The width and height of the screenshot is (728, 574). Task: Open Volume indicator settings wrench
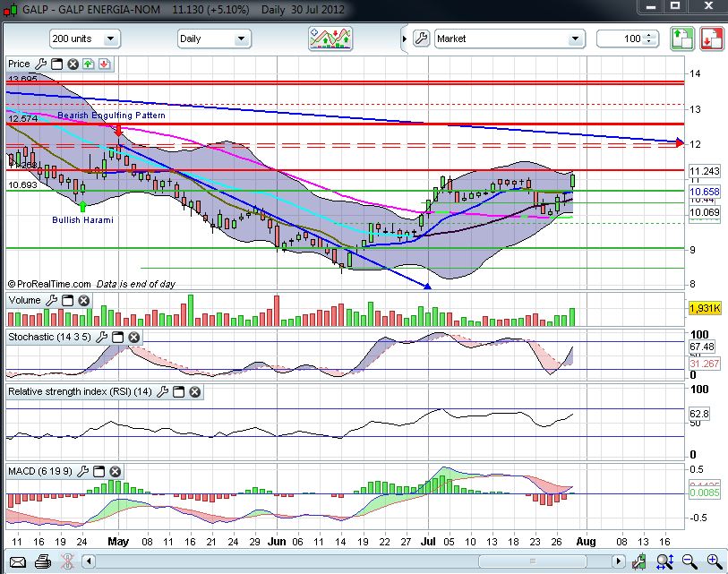click(x=52, y=301)
